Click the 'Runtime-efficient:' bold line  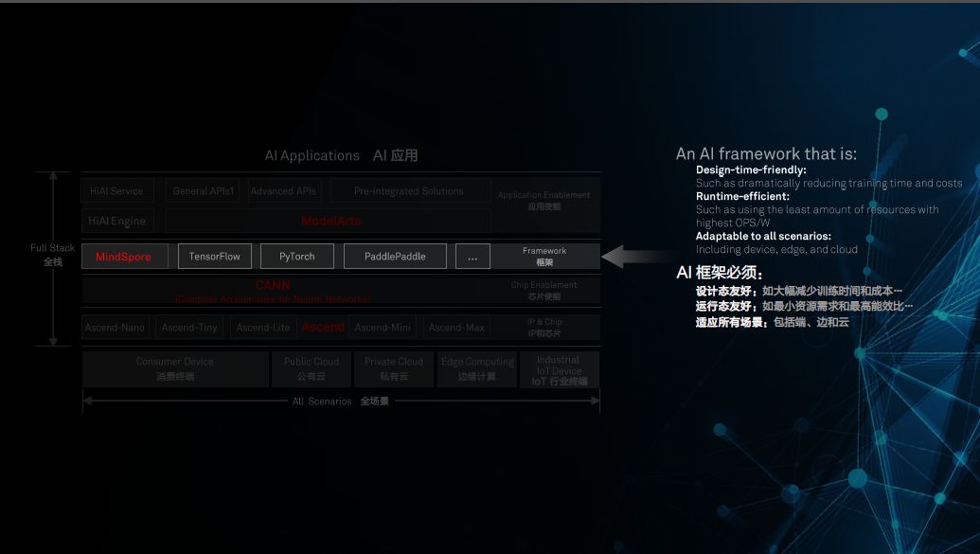742,196
